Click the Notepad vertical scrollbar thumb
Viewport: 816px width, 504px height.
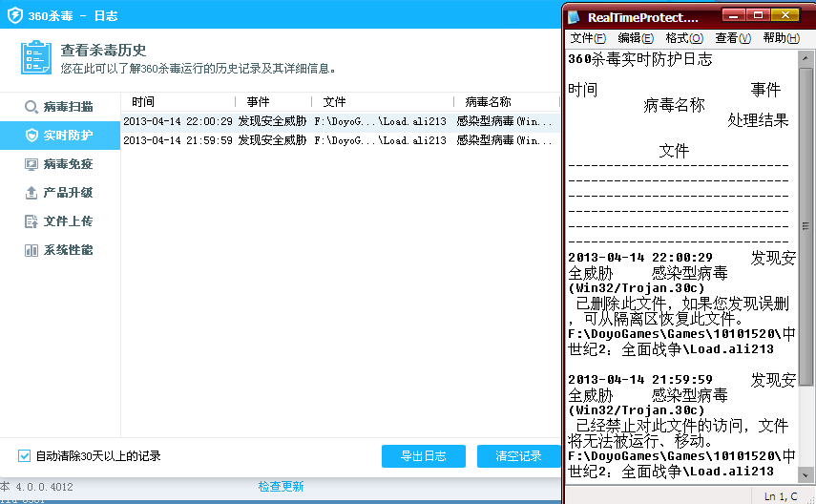[x=806, y=226]
